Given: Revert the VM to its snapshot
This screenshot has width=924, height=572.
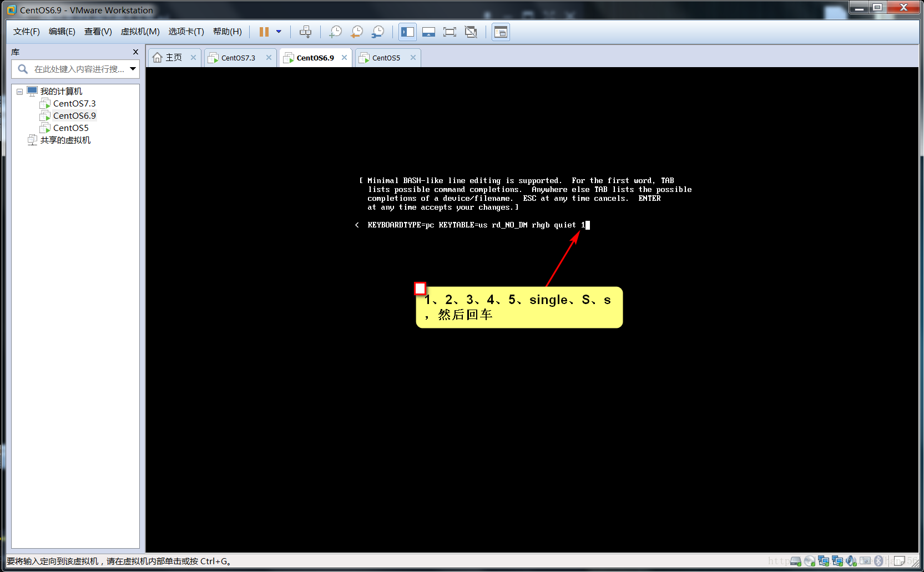Looking at the screenshot, I should pyautogui.click(x=356, y=32).
